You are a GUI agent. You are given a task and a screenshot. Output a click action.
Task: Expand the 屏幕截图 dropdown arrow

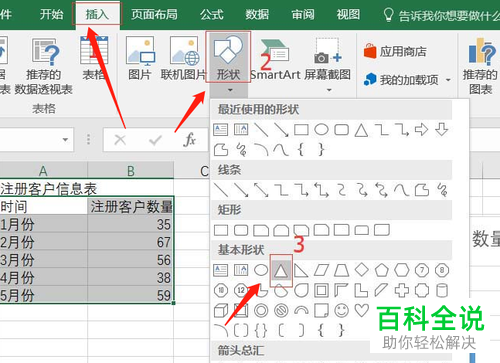tap(329, 90)
